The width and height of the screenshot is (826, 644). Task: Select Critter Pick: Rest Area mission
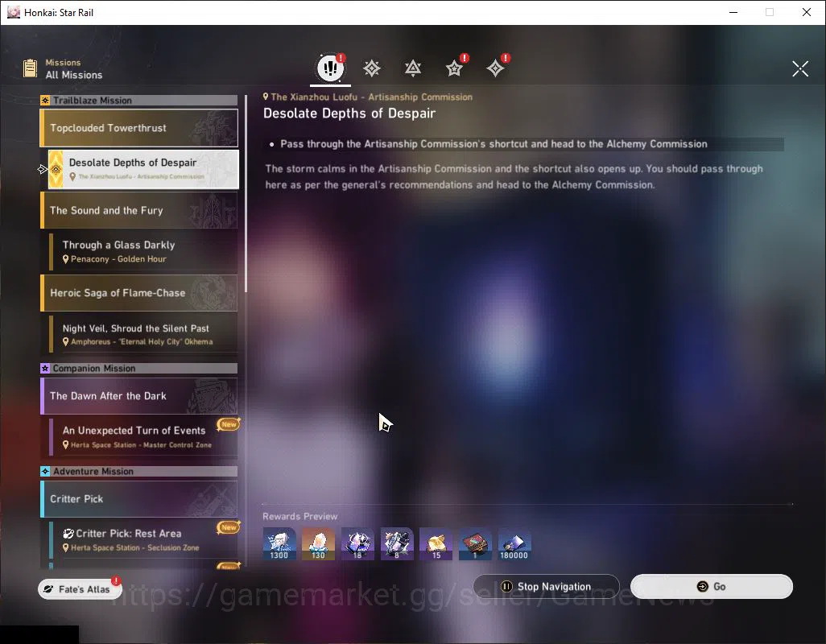(x=143, y=539)
